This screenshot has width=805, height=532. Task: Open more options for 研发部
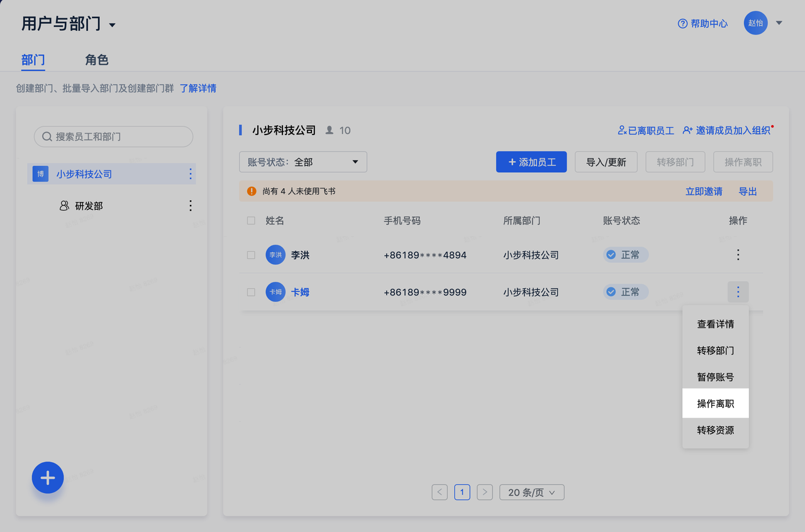[x=191, y=206]
